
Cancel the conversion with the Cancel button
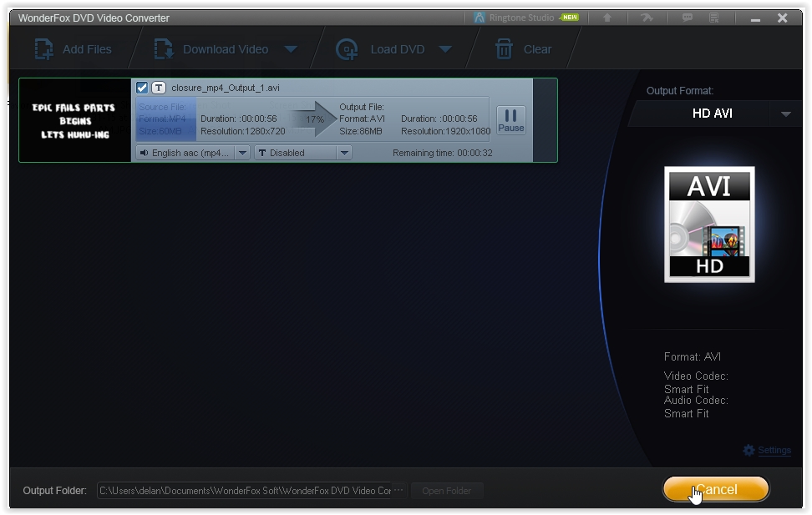pyautogui.click(x=716, y=489)
